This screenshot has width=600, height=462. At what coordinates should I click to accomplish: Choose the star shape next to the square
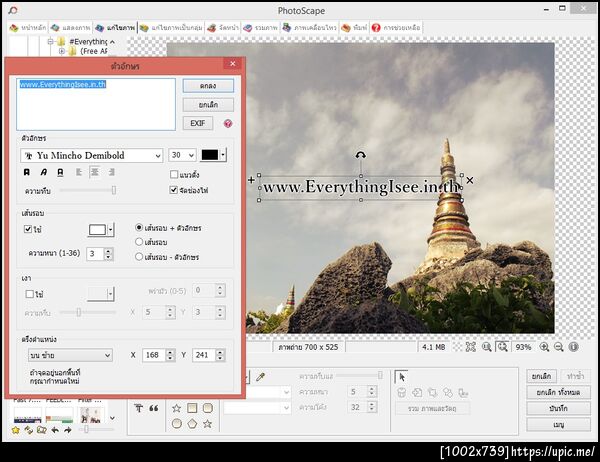click(176, 408)
